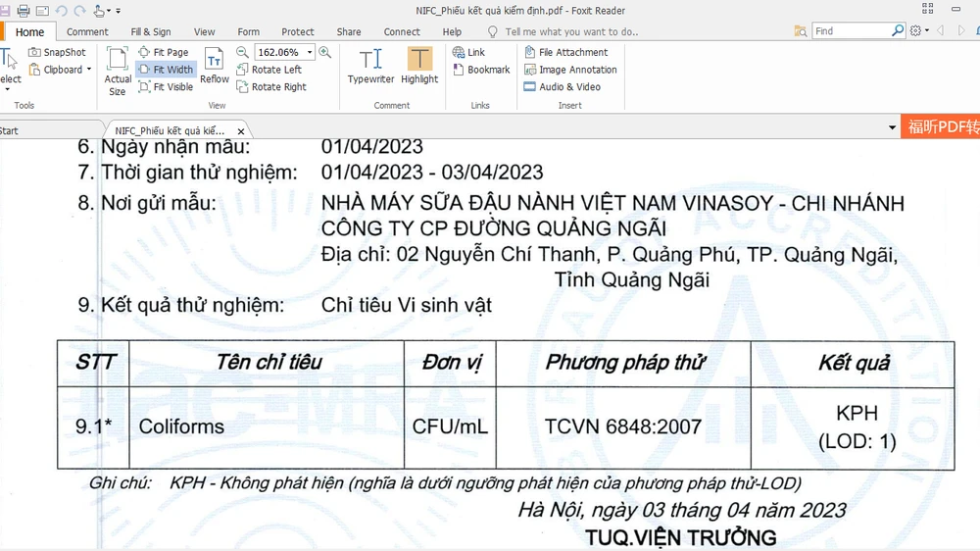This screenshot has height=551, width=980.
Task: Click the email envelope icon in quick access toolbar
Action: click(42, 10)
